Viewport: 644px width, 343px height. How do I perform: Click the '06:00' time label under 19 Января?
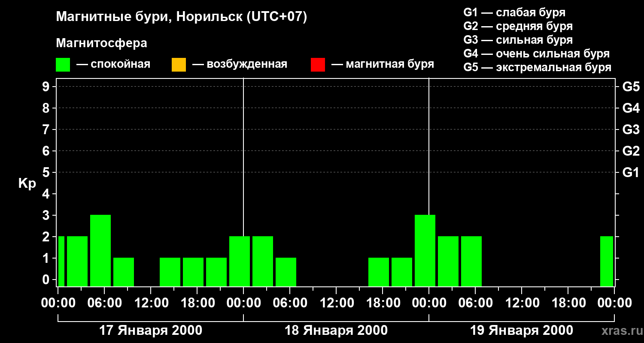[x=475, y=303]
